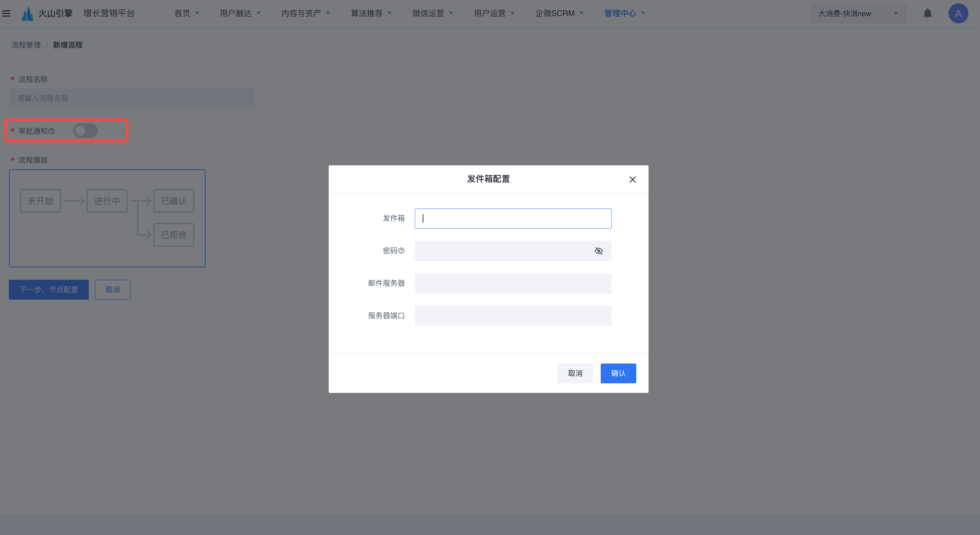Expand the 内容与资产 menu
This screenshot has height=535, width=980.
tap(305, 13)
